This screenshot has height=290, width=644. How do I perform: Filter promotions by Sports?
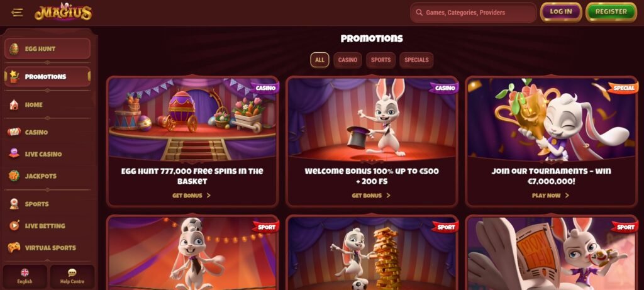[380, 60]
